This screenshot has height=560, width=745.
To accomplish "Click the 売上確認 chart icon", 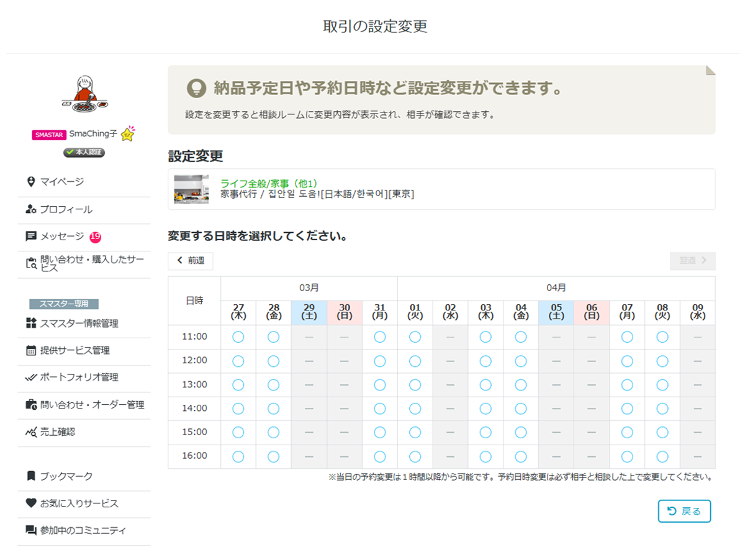I will click(x=31, y=432).
